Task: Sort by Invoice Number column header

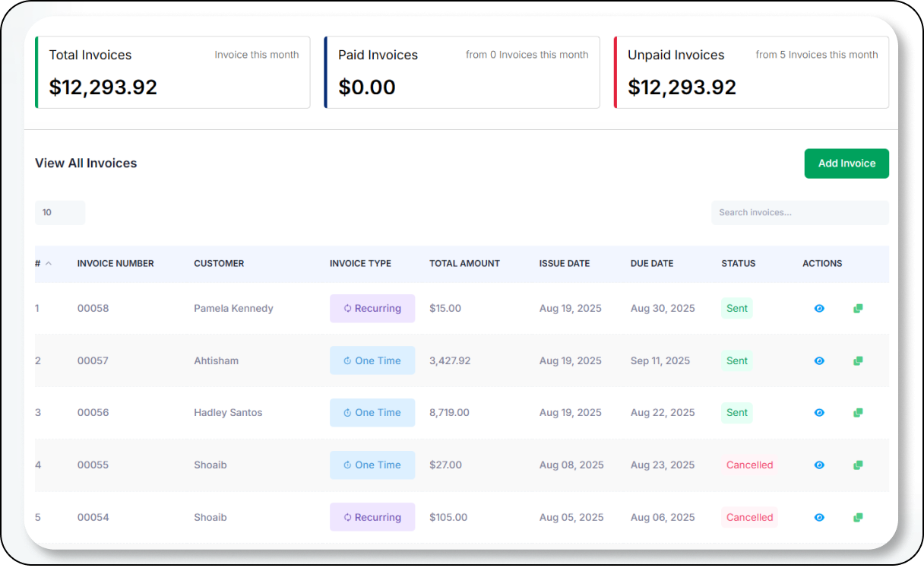Action: 115,264
